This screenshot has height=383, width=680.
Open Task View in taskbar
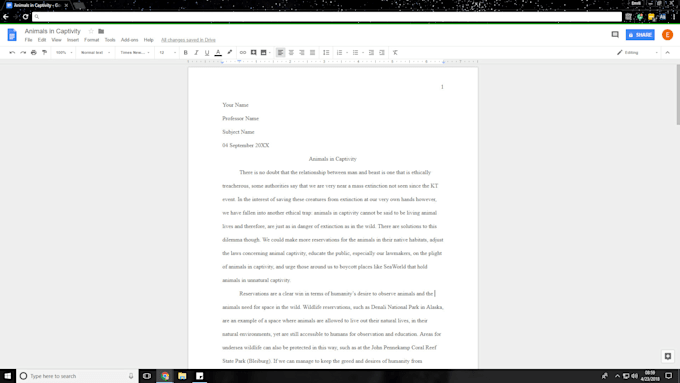(147, 376)
